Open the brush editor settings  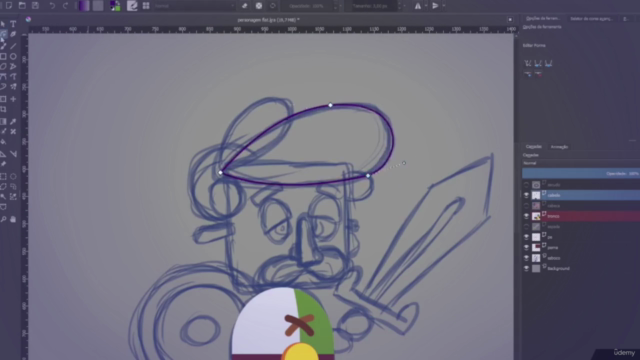pyautogui.click(x=132, y=6)
